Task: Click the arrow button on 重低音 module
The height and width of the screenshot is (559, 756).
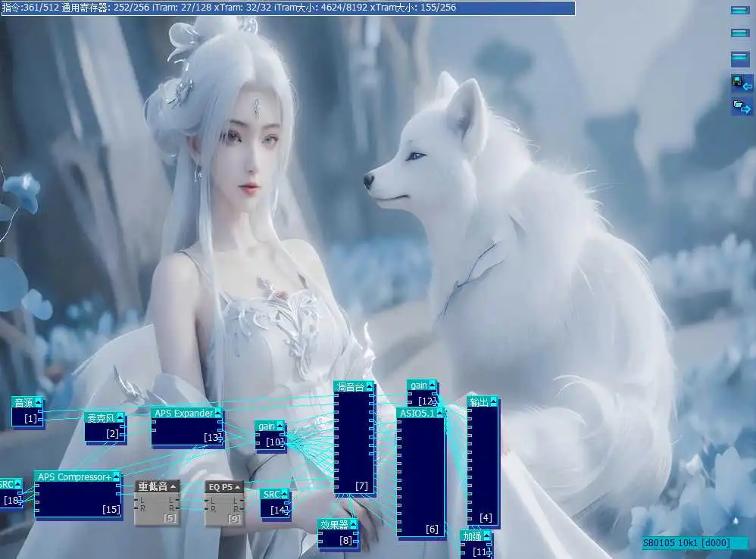Action: [x=173, y=487]
